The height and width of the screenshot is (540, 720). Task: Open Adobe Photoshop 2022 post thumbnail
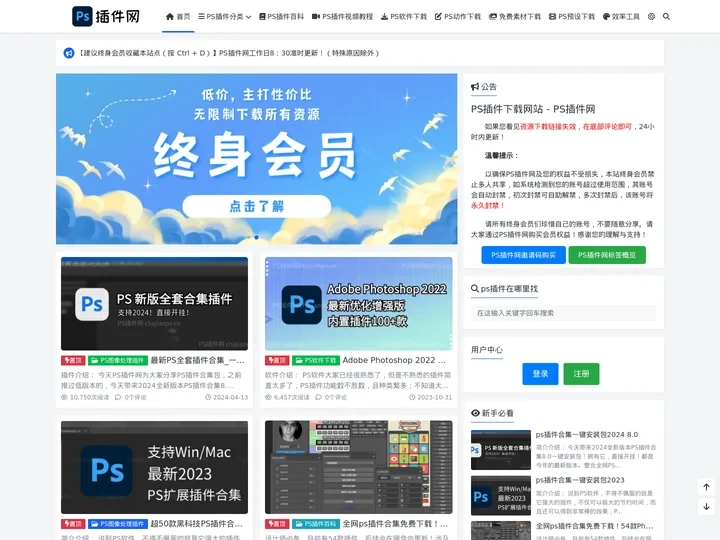click(359, 304)
